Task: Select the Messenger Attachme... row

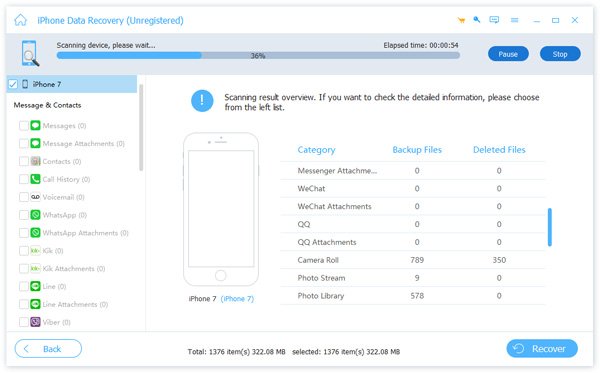Action: pyautogui.click(x=412, y=171)
